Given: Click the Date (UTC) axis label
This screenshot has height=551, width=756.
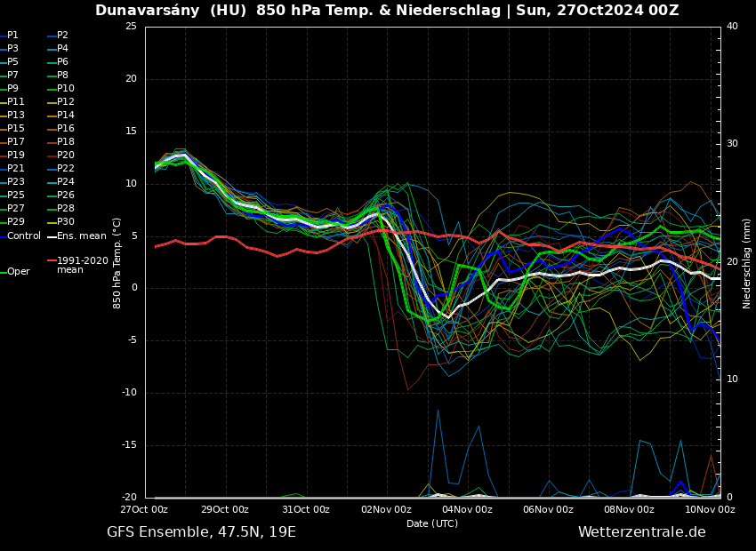Looking at the screenshot, I should (x=432, y=523).
